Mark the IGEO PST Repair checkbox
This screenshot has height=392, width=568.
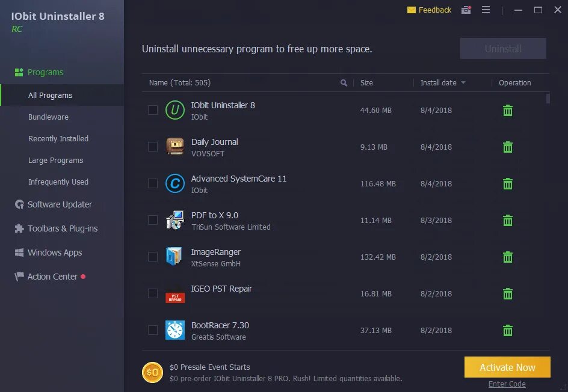click(x=153, y=293)
